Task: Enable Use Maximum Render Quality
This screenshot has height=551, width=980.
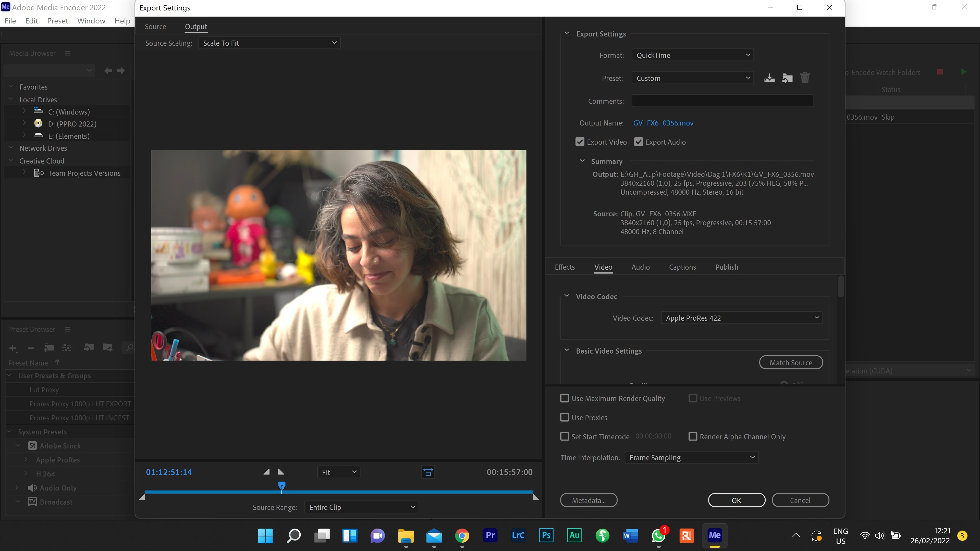Action: tap(565, 398)
